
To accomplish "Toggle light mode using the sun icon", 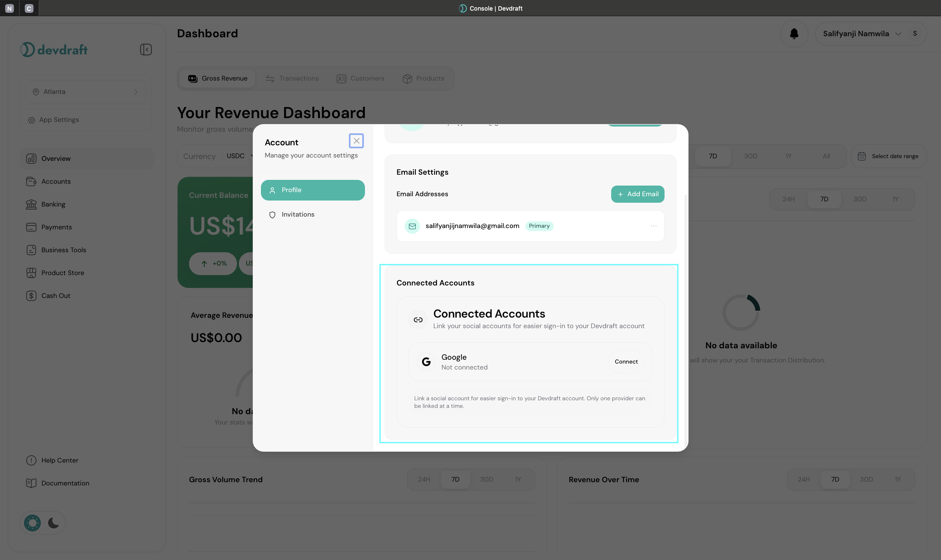I will [x=32, y=523].
